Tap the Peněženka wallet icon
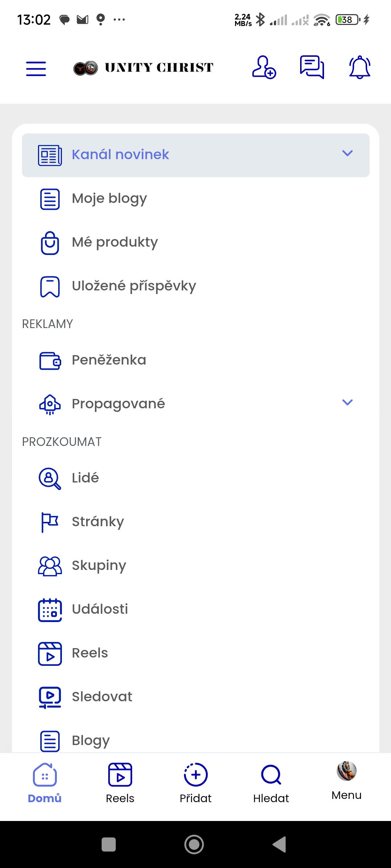The image size is (391, 868). [50, 361]
